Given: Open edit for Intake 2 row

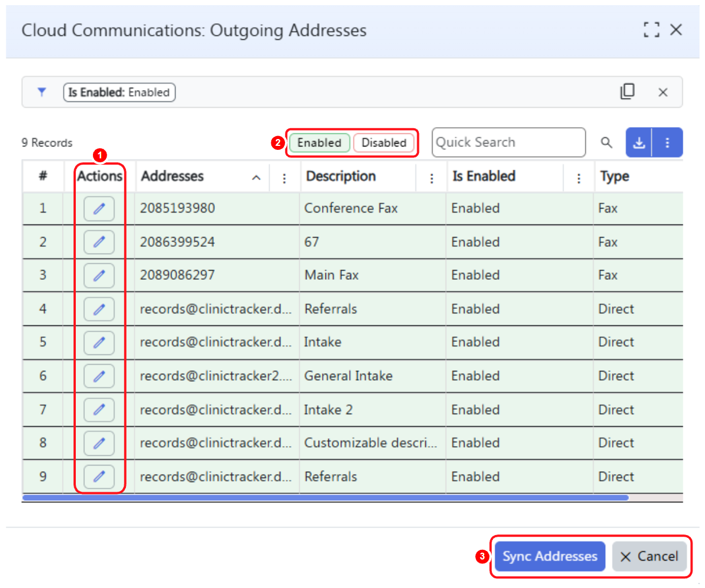Looking at the screenshot, I should click(x=99, y=410).
